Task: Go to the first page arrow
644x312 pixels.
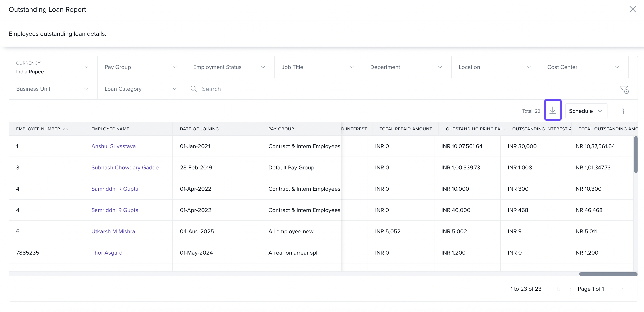Action: 559,289
